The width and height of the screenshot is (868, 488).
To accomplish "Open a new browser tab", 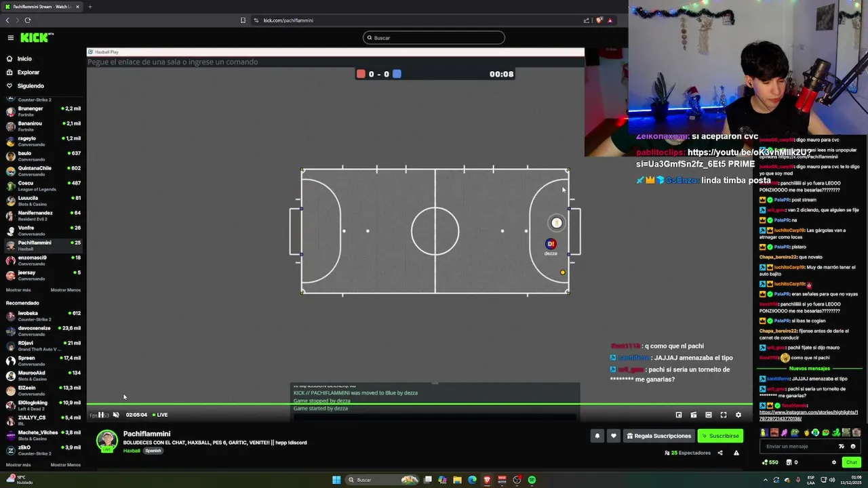I will point(90,7).
